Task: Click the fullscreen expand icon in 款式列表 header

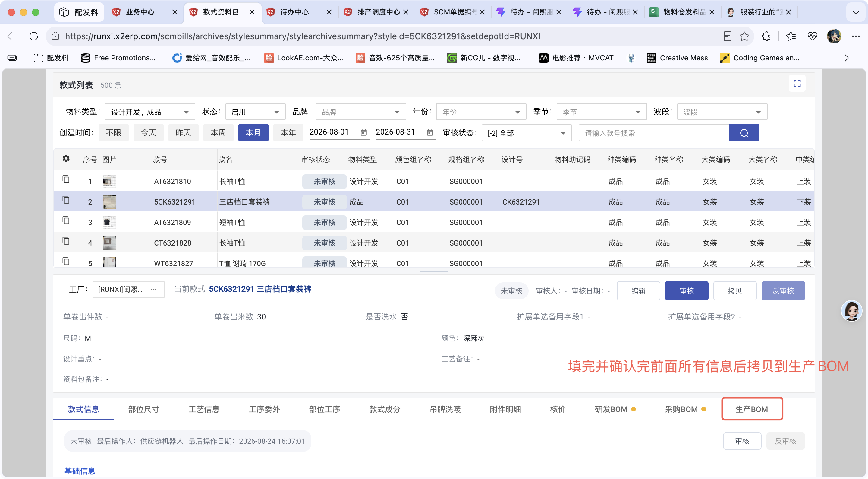Action: point(797,83)
